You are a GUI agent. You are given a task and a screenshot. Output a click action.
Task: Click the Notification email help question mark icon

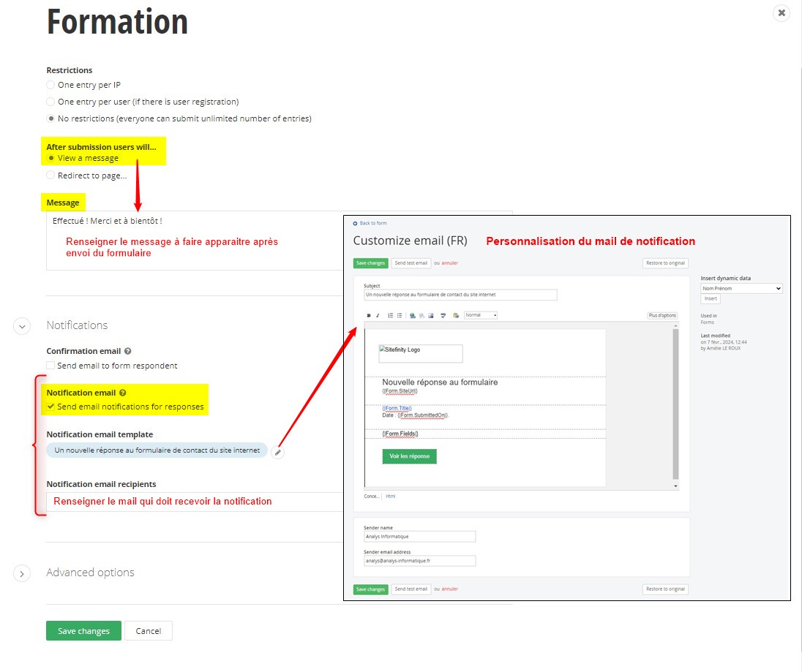point(122,393)
